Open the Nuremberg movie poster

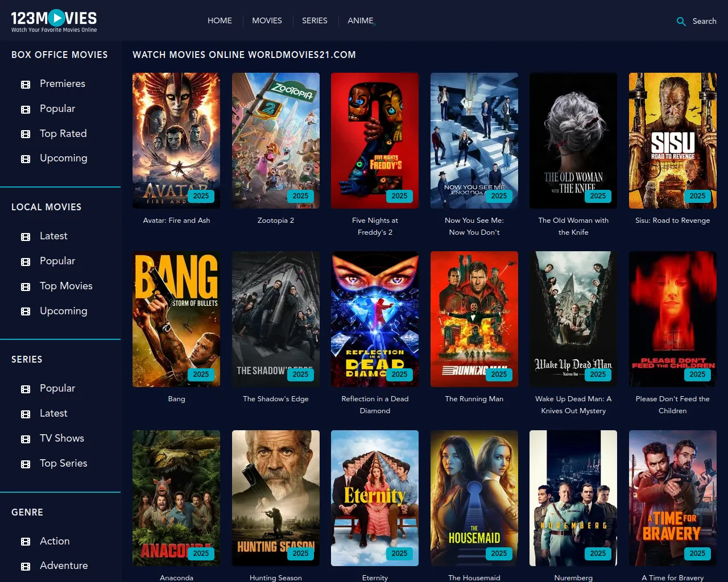(573, 498)
